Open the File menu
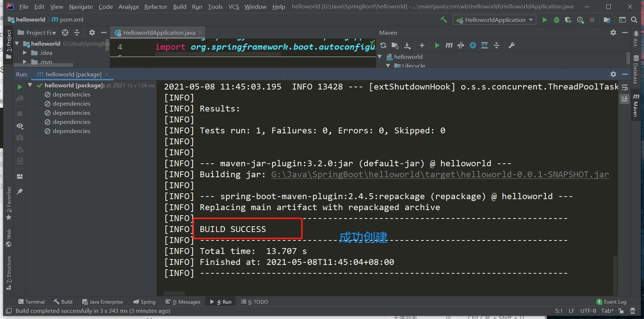This screenshot has width=644, height=319. [24, 7]
